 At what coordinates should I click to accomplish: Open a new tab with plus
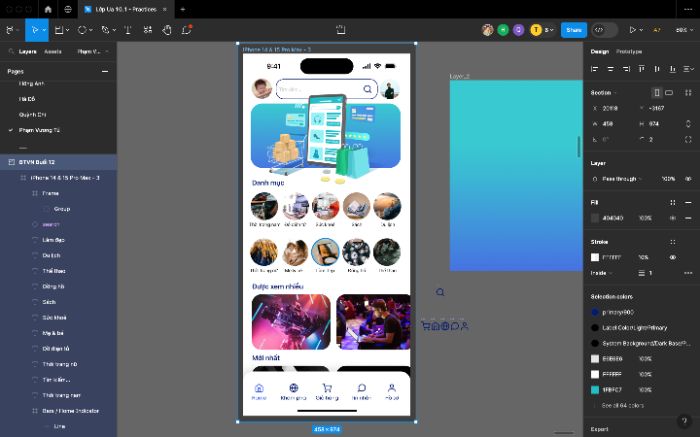[183, 9]
